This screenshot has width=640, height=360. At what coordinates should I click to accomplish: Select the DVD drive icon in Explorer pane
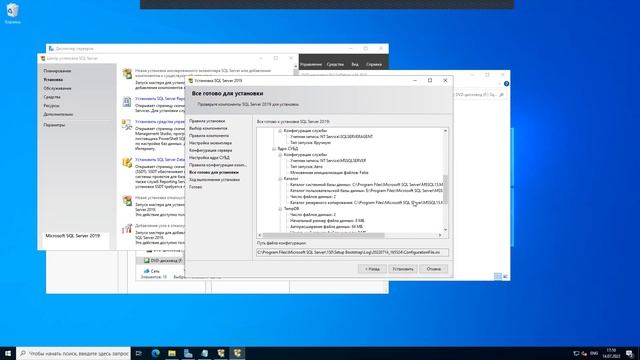[x=147, y=260]
